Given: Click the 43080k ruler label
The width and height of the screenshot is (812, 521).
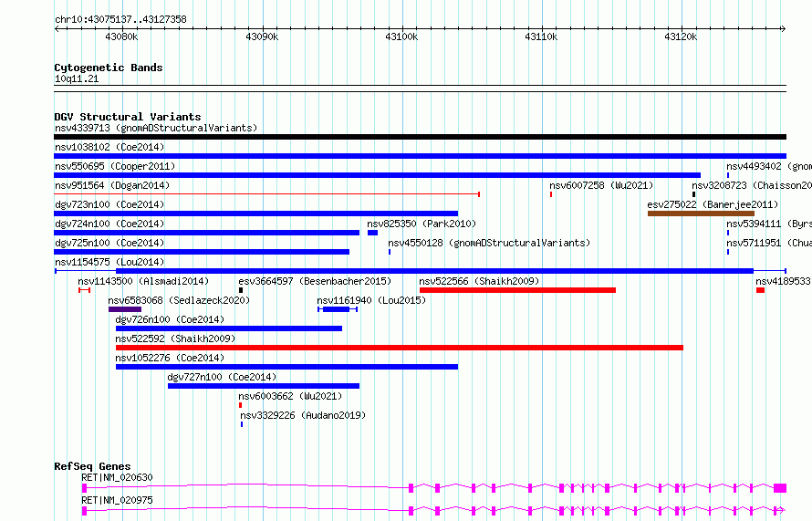Looking at the screenshot, I should tap(121, 36).
